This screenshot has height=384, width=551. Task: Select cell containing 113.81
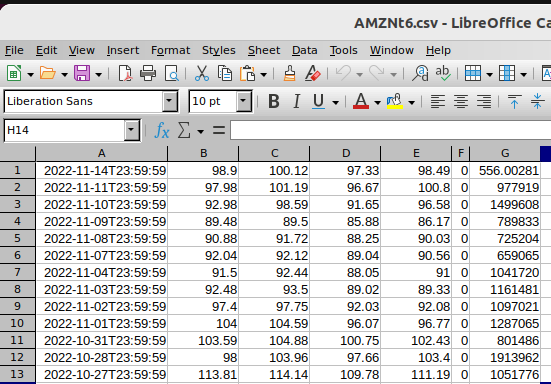pyautogui.click(x=203, y=375)
